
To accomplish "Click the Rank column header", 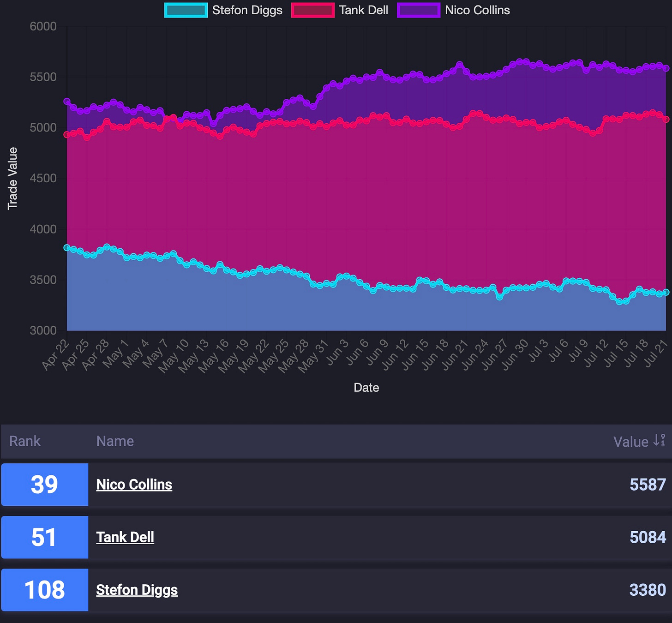I will (x=25, y=441).
